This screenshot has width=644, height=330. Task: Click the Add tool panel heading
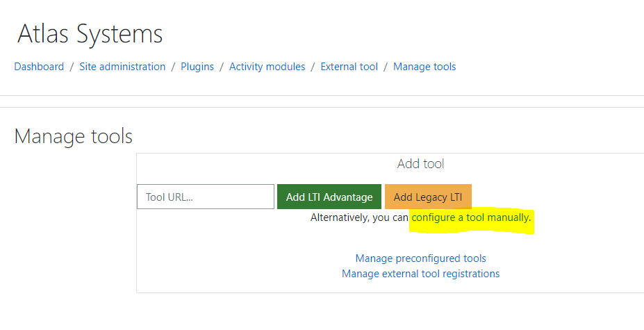coord(420,164)
